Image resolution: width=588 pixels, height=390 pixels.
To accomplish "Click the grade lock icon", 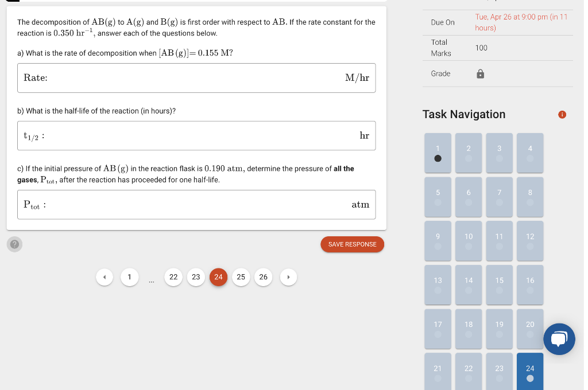I will (x=481, y=74).
